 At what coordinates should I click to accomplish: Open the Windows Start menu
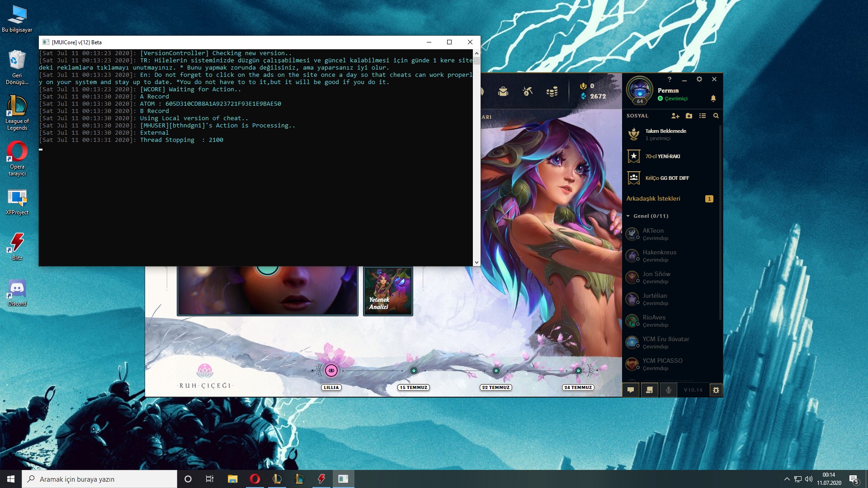(11, 479)
